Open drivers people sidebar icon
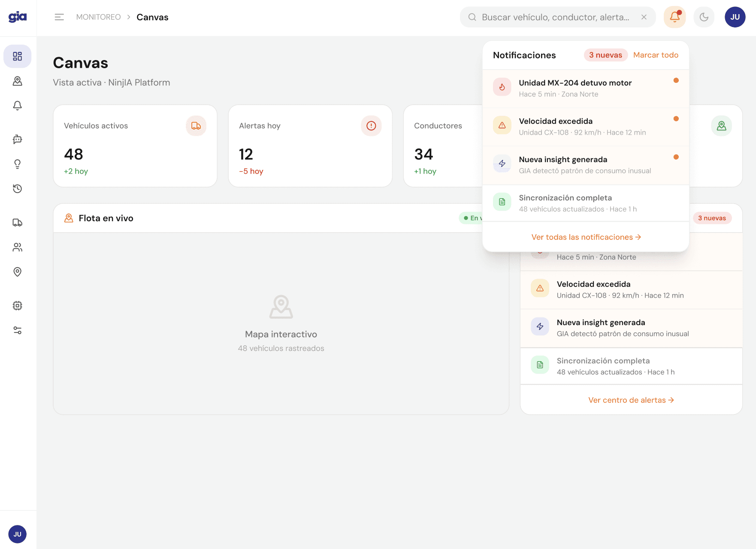Viewport: 756px width, 549px height. (18, 247)
